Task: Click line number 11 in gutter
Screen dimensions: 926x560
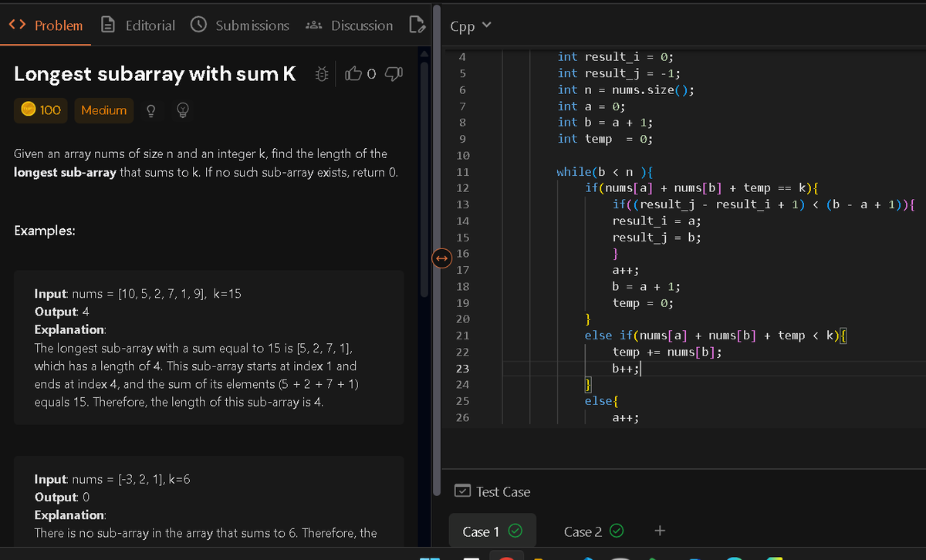Action: click(463, 171)
